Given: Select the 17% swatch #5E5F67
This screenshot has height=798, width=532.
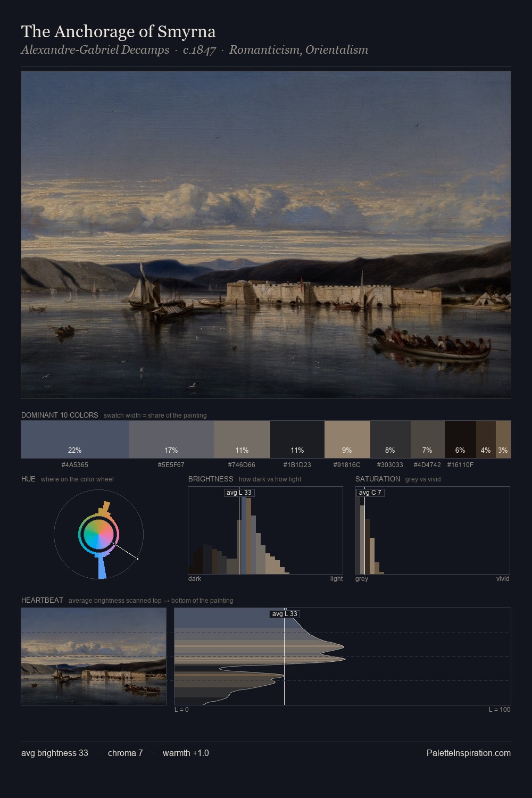Looking at the screenshot, I should [x=171, y=439].
